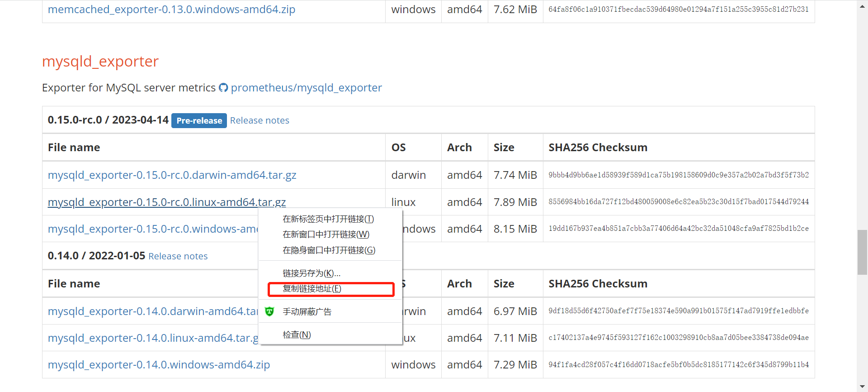Click the windows OS cell in 0.14.0 table
868x392 pixels.
click(x=414, y=365)
